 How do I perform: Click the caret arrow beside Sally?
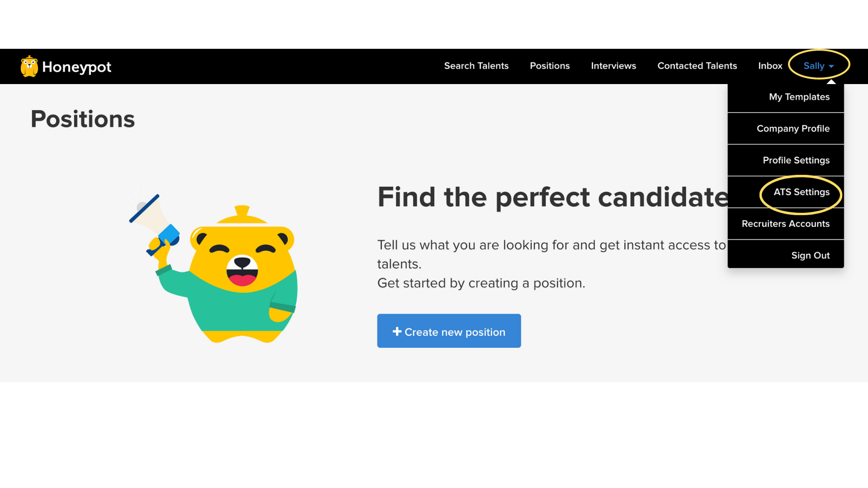tap(831, 66)
